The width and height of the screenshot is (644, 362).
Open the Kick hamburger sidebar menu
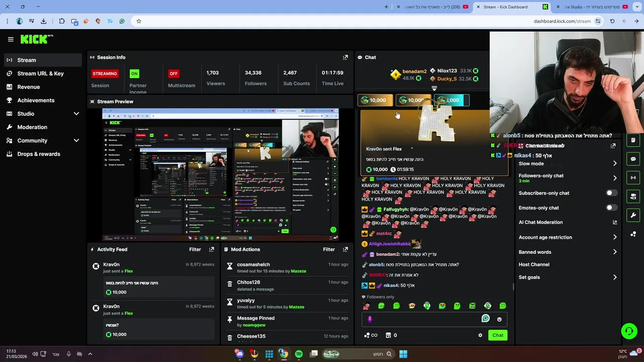[11, 39]
